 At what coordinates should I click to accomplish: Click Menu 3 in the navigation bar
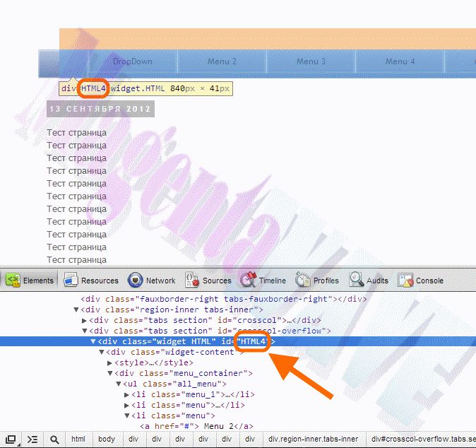[x=311, y=62]
